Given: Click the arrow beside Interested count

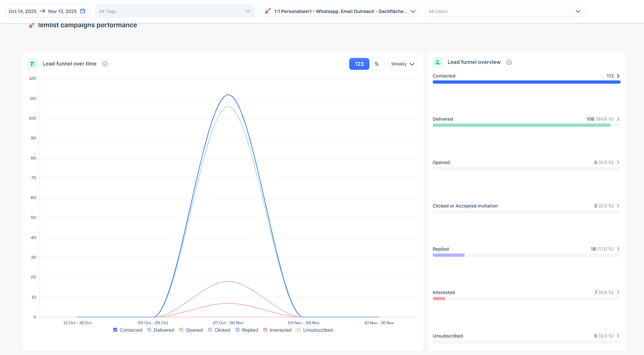Looking at the screenshot, I should [618, 292].
